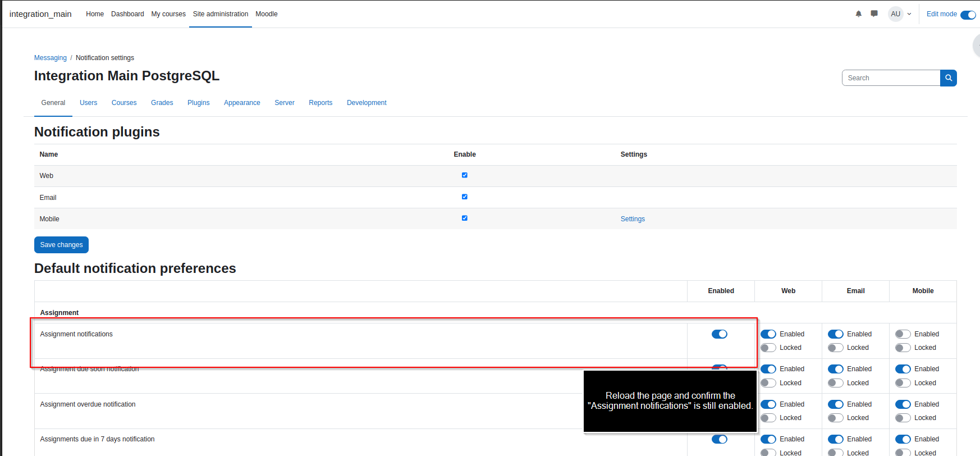
Task: Uncheck the Web plugin Enable checkbox
Action: pos(464,175)
